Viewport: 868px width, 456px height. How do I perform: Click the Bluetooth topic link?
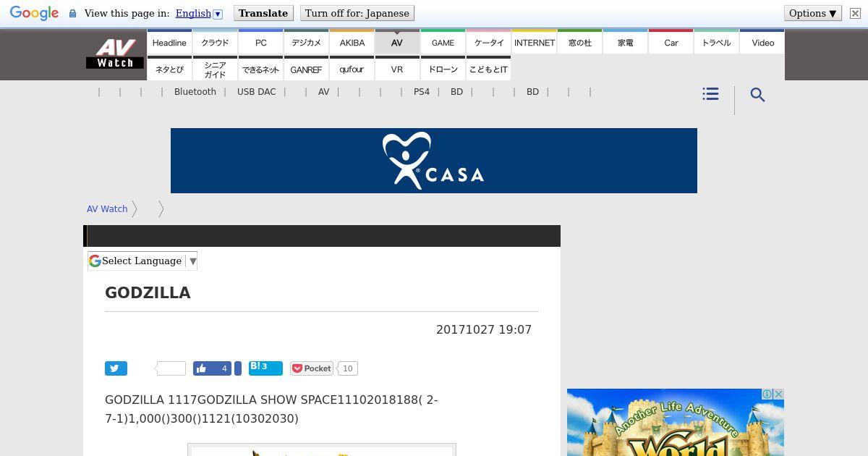pyautogui.click(x=195, y=92)
